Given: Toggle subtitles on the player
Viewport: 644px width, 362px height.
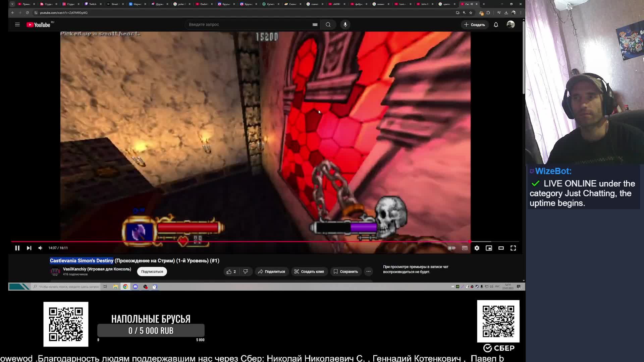Looking at the screenshot, I should pos(465,248).
